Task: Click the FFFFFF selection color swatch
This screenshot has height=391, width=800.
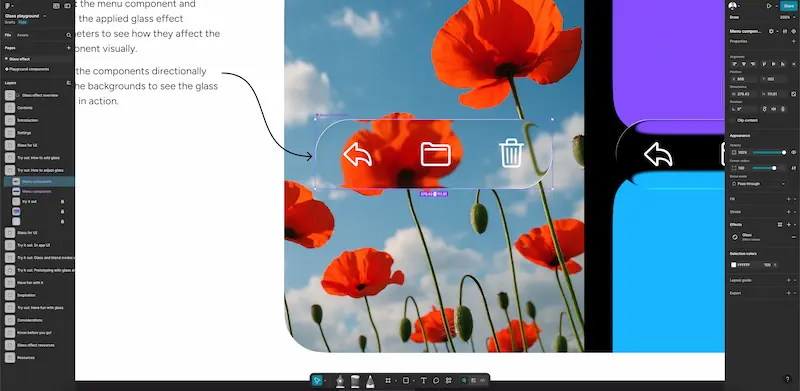Action: [734, 265]
